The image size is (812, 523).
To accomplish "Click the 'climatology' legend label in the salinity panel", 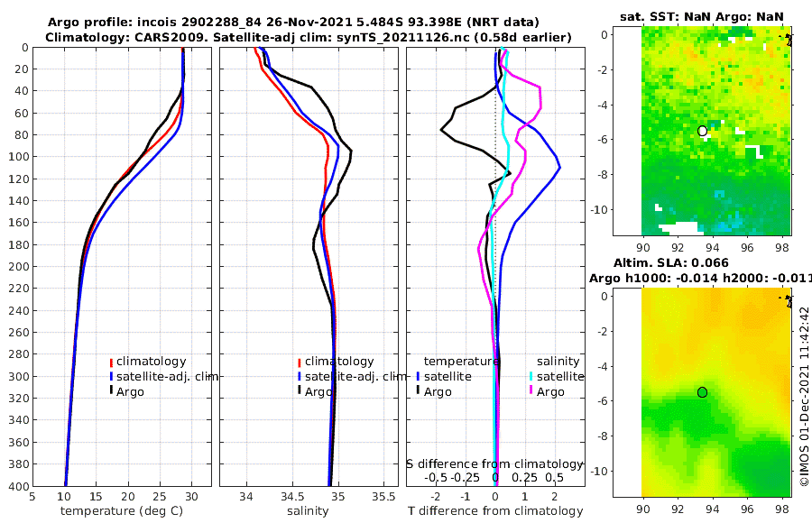I will (339, 362).
